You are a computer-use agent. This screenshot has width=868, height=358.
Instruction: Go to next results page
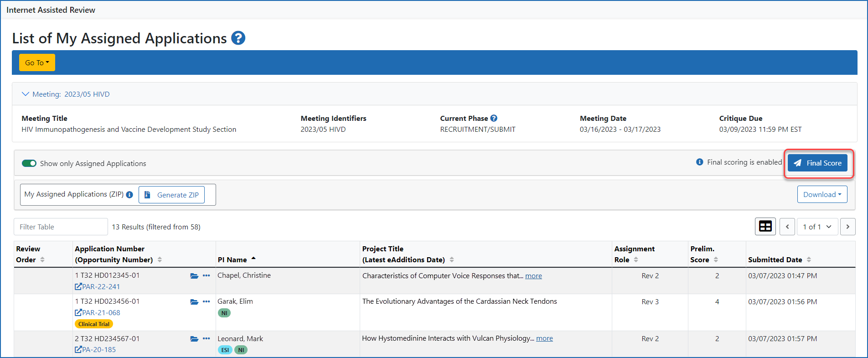(x=847, y=227)
